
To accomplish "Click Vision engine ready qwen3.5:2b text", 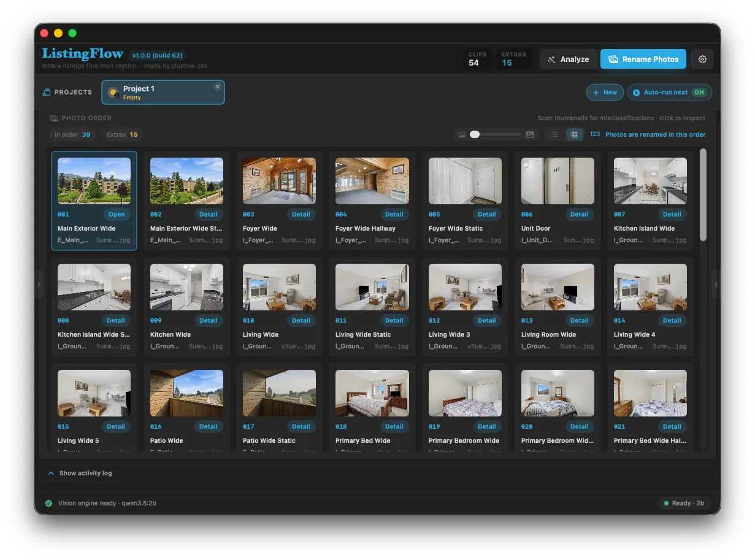I will click(107, 503).
